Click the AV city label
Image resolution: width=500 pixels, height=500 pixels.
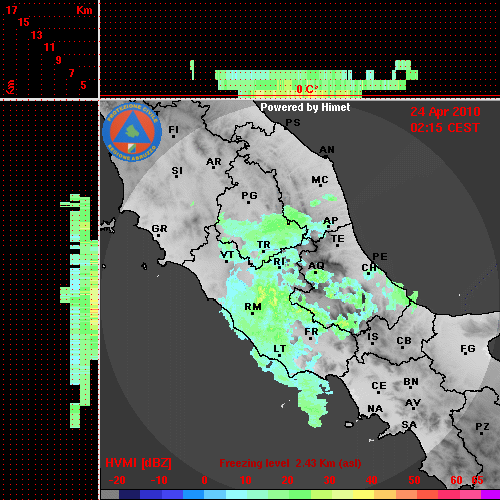[x=413, y=403]
